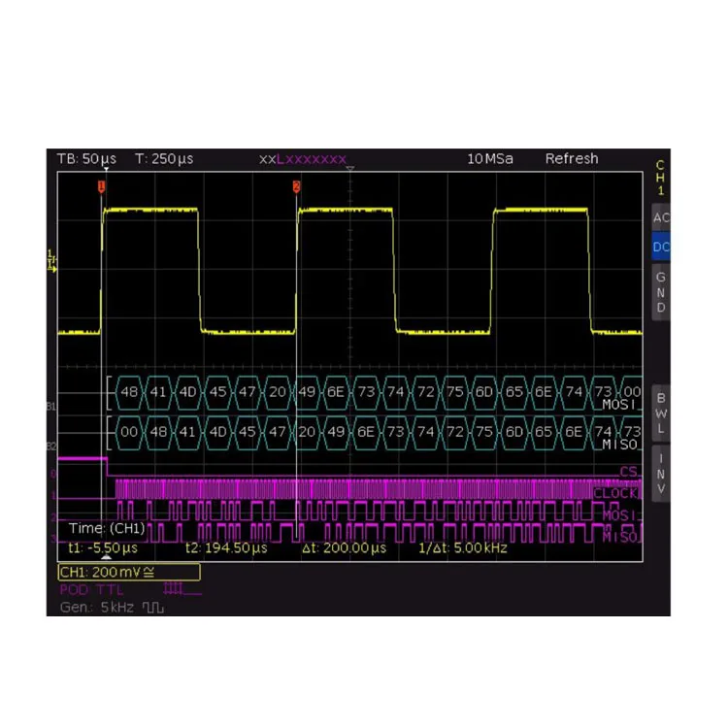Click decoded byte 6D in MISO row
Image resolution: width=728 pixels, height=728 pixels.
(514, 432)
